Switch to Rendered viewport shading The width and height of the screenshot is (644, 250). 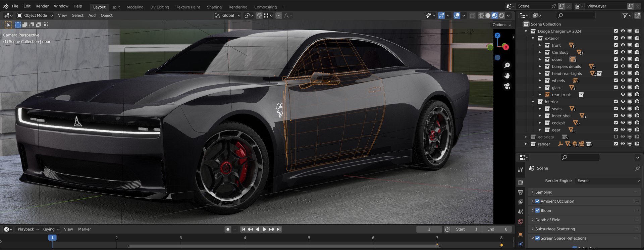click(x=501, y=15)
